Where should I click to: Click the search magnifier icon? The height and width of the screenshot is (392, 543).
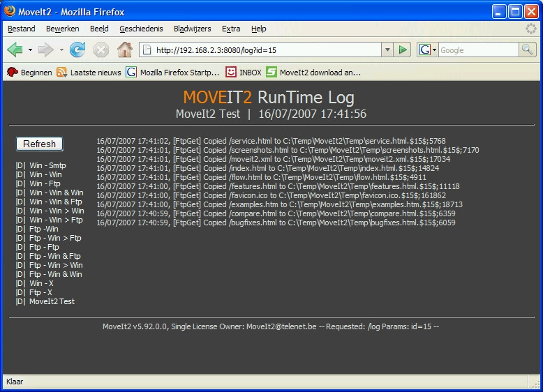click(527, 50)
